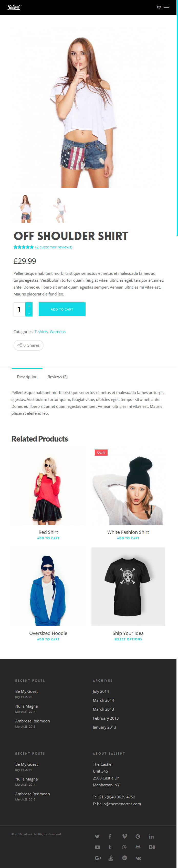Click the main ADD TO CART button
Image resolution: width=178 pixels, height=868 pixels.
point(62,309)
